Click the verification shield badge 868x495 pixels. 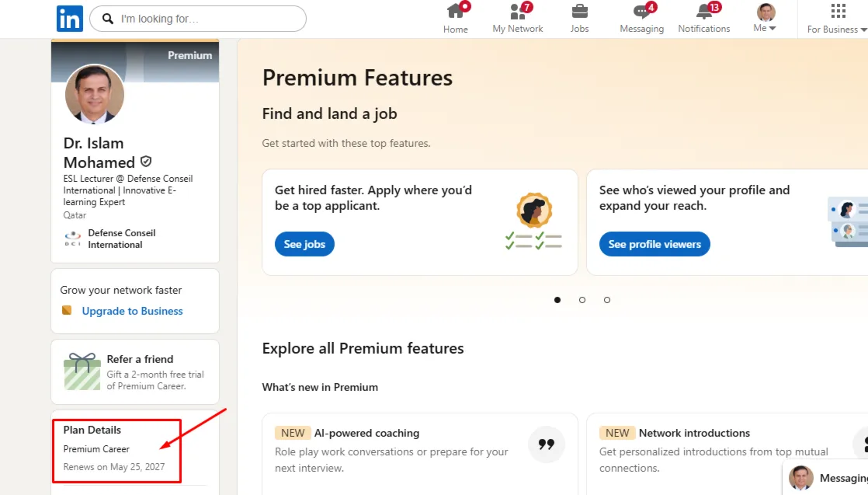click(x=146, y=162)
